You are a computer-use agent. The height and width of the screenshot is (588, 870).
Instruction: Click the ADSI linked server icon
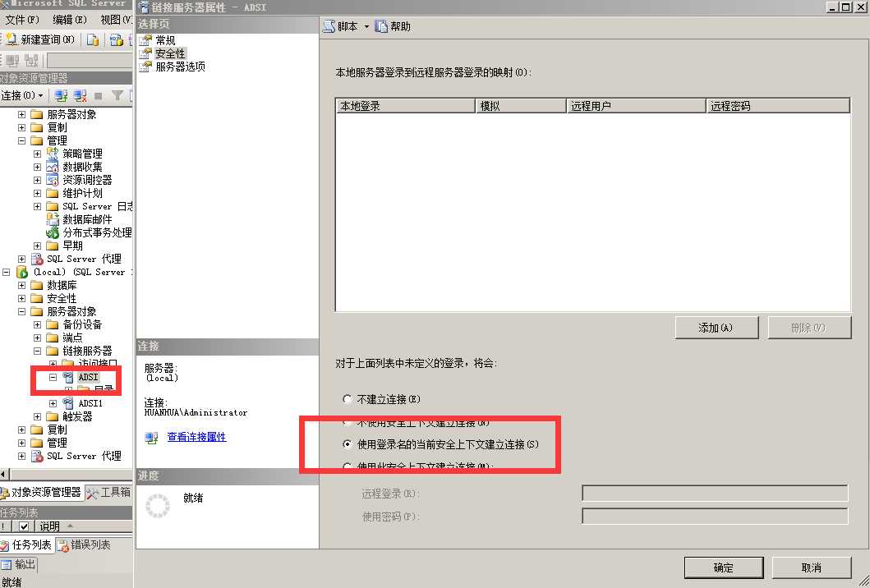click(x=67, y=377)
